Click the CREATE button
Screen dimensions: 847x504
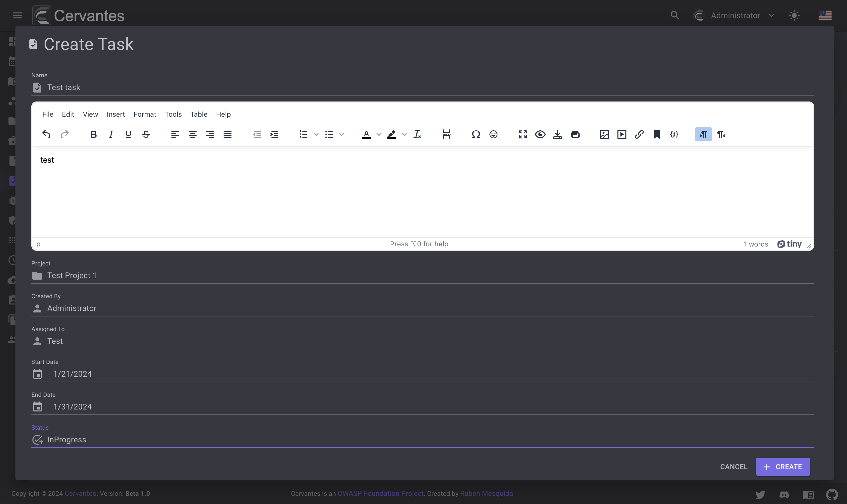click(x=783, y=467)
